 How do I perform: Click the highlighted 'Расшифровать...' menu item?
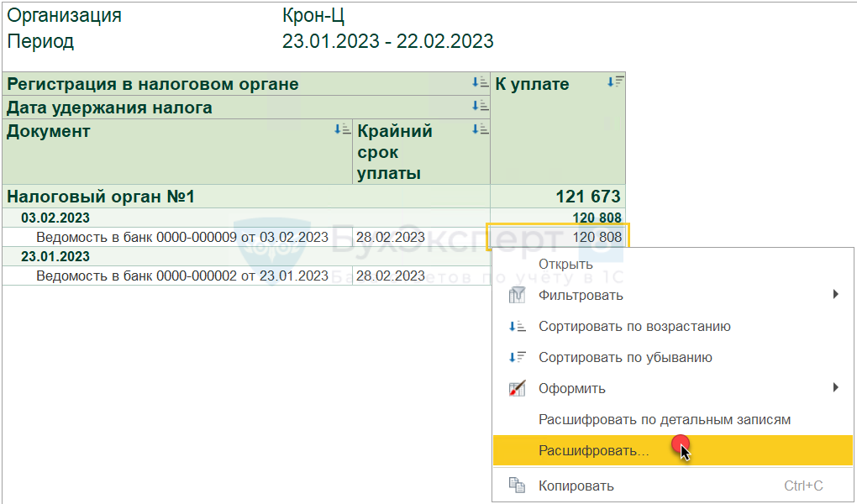[593, 451]
